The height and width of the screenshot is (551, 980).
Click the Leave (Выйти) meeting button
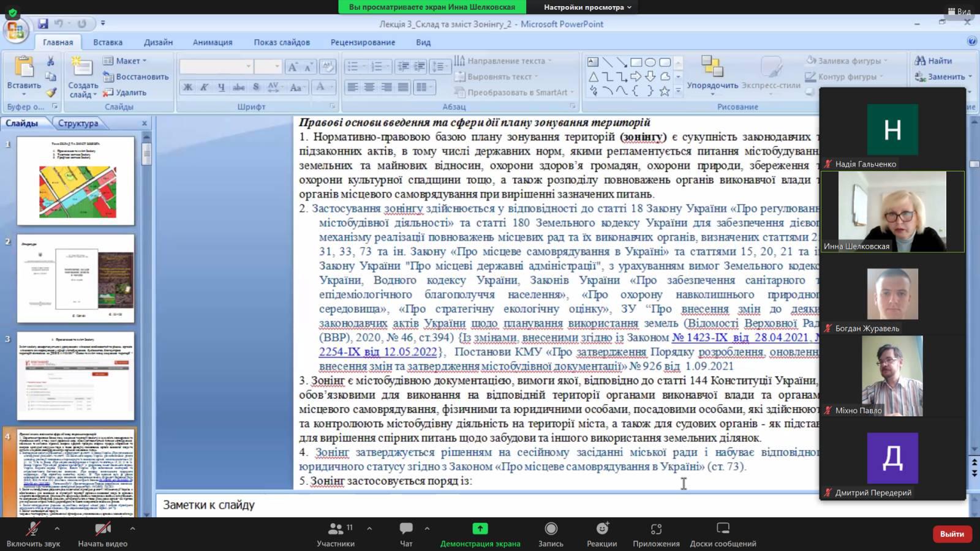pyautogui.click(x=952, y=534)
